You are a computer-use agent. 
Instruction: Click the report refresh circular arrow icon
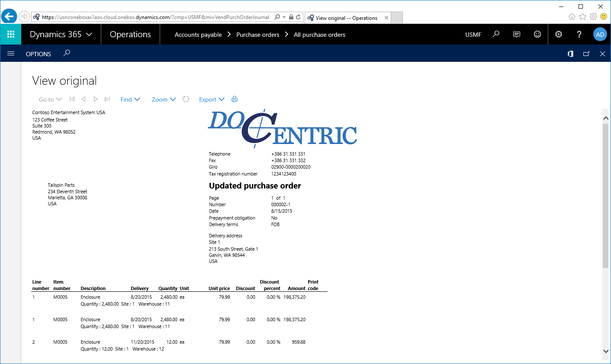pyautogui.click(x=186, y=99)
